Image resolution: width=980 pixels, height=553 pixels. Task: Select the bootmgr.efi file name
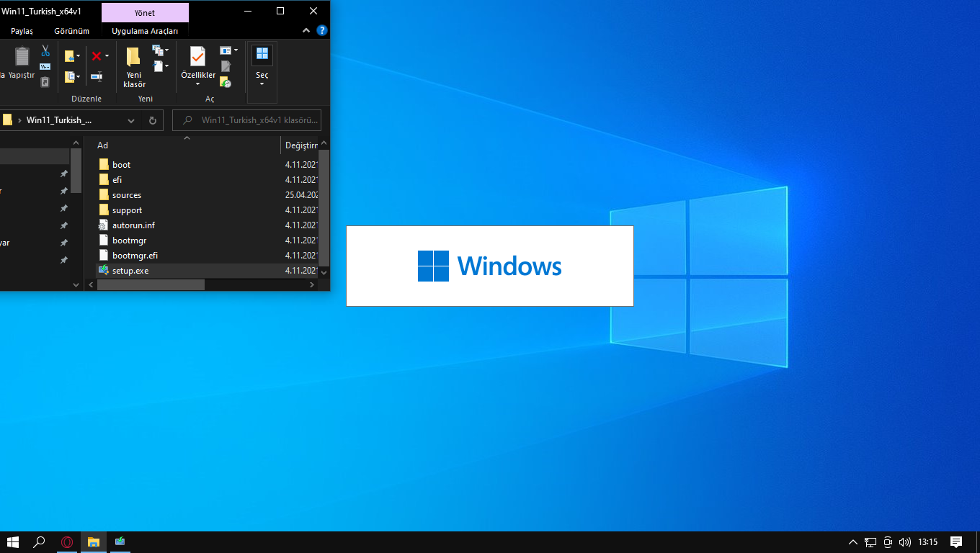point(135,255)
